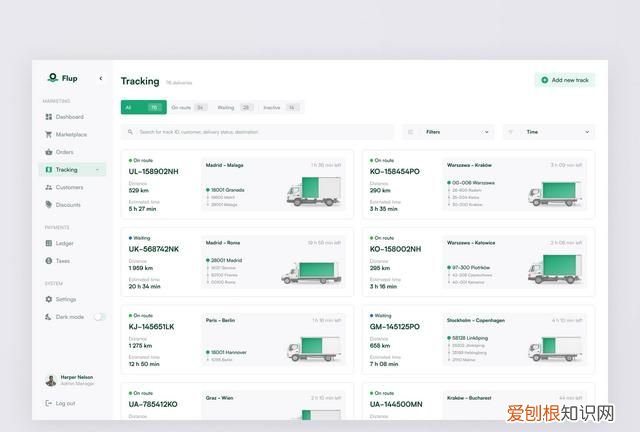Click the Ledger table icon
This screenshot has height=432, width=640.
point(49,243)
